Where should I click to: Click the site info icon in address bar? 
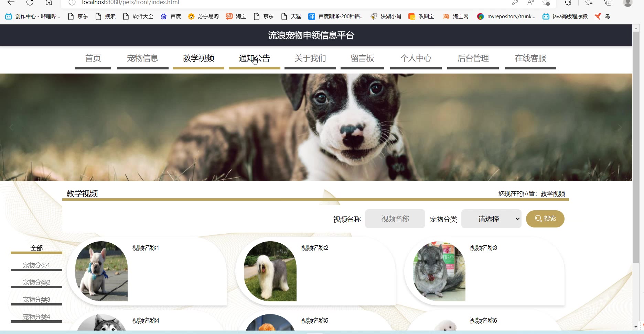pyautogui.click(x=72, y=2)
